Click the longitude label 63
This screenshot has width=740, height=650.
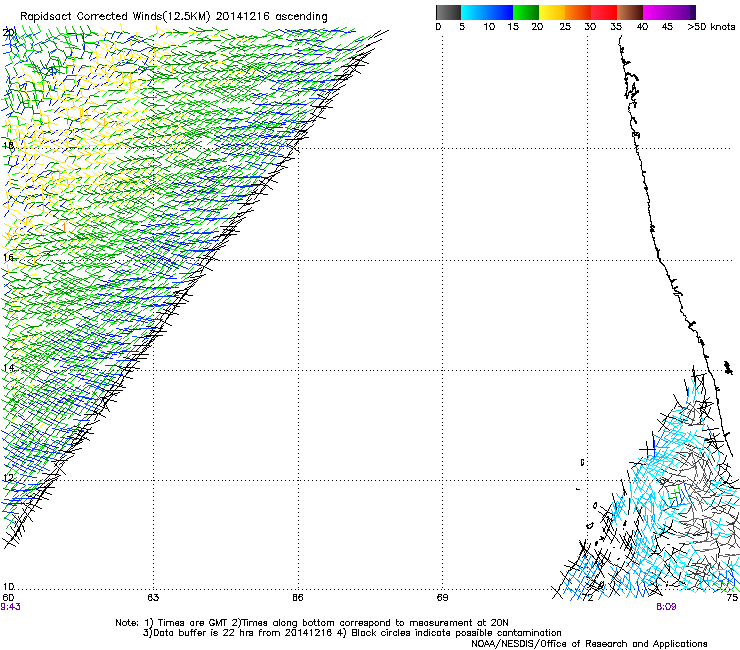[153, 598]
